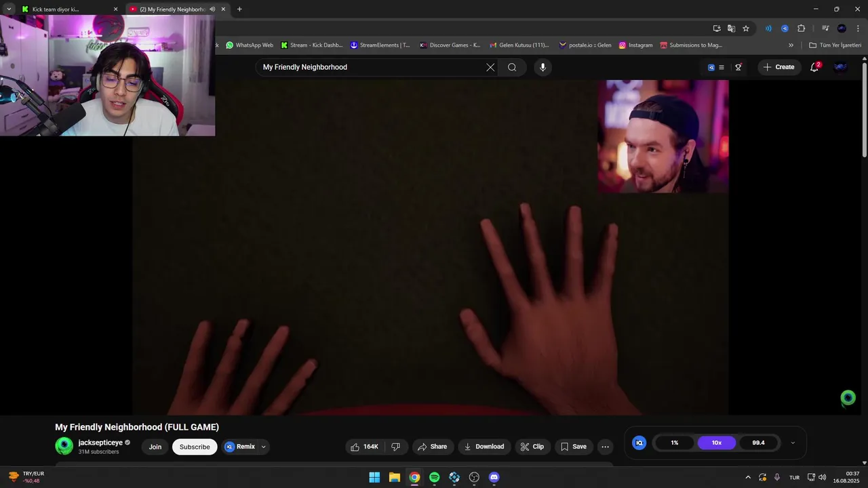Click the 99.4 score pill
Image resolution: width=868 pixels, height=488 pixels.
[x=758, y=443]
